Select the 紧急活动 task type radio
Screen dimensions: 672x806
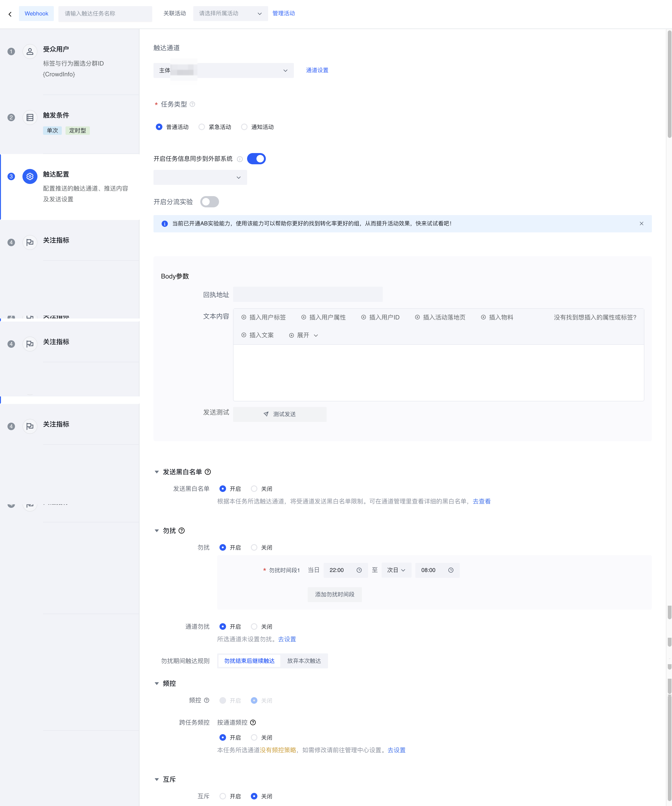coord(202,127)
